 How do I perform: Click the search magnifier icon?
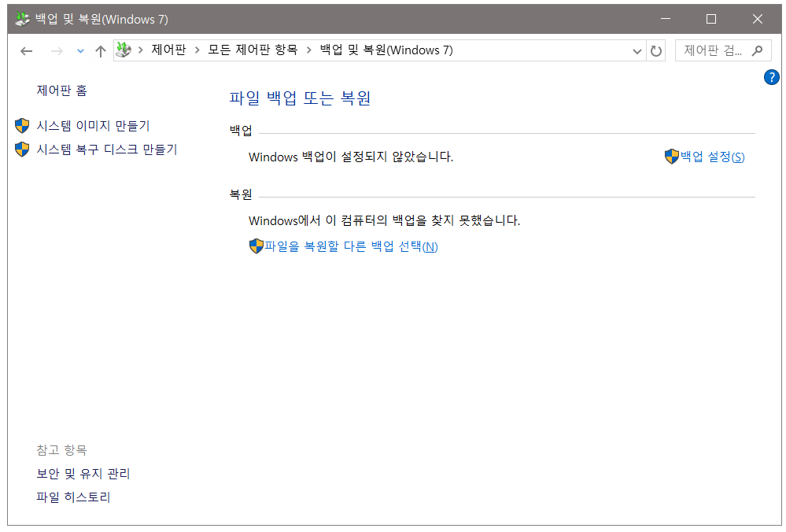pyautogui.click(x=756, y=50)
